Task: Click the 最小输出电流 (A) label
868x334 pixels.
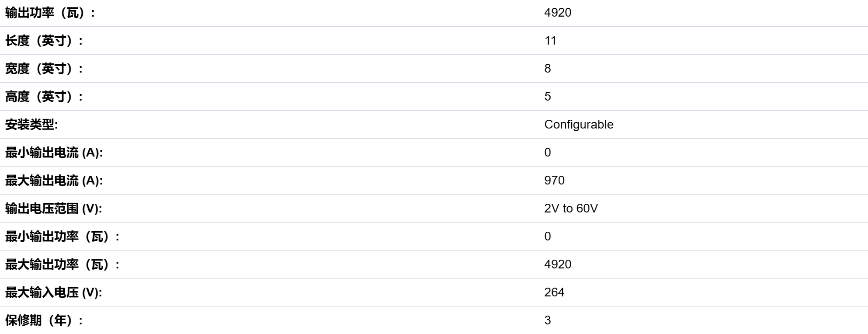Action: (54, 153)
